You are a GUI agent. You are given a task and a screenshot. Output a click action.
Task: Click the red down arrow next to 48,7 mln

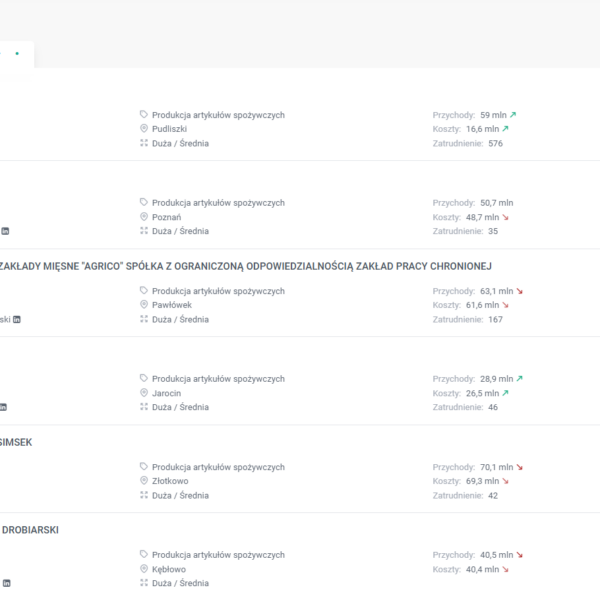505,217
